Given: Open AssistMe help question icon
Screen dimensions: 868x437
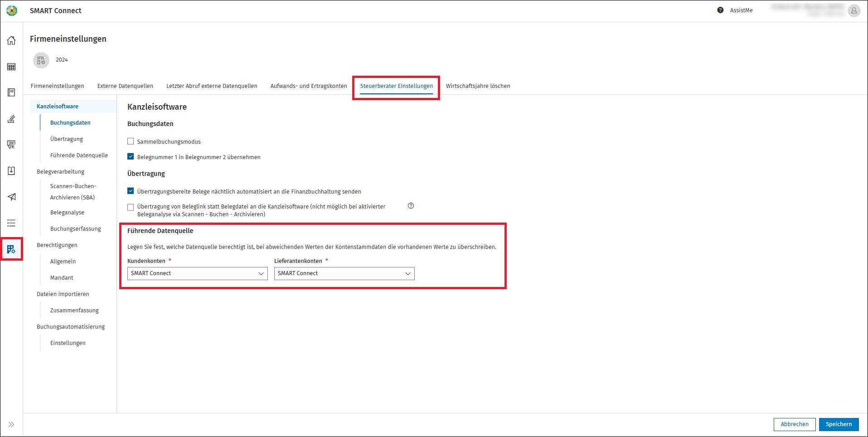Looking at the screenshot, I should (x=720, y=10).
